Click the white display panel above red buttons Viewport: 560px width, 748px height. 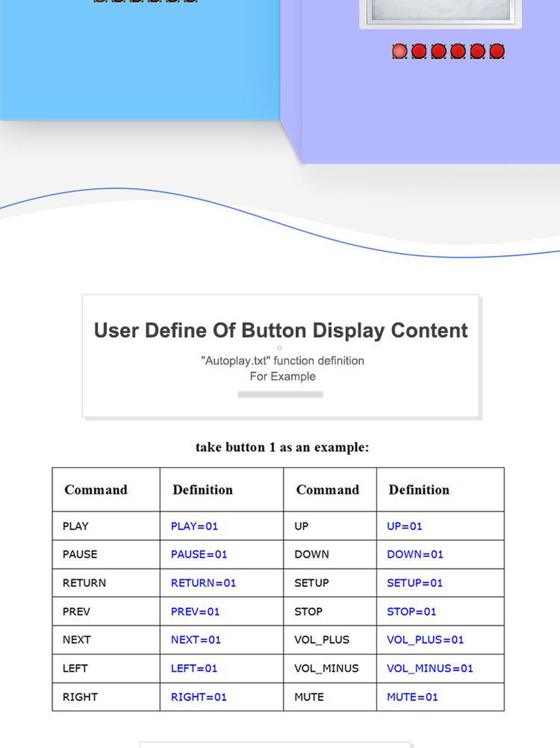[x=441, y=11]
